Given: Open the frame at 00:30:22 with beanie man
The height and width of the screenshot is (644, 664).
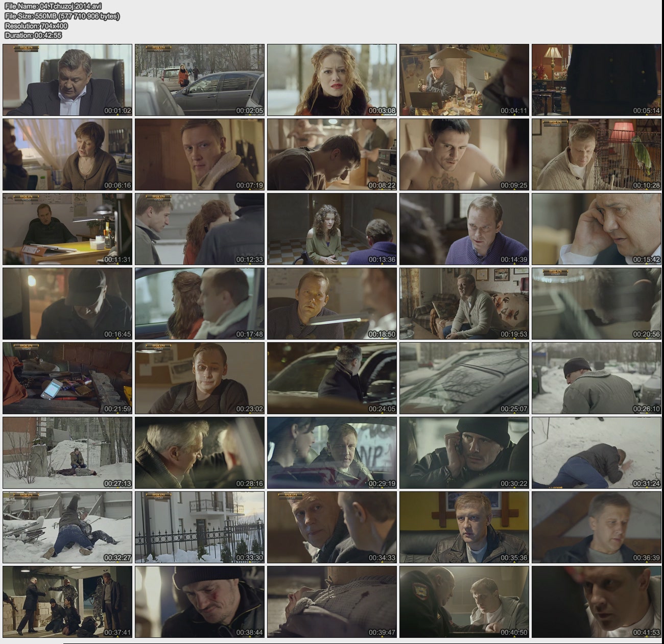Looking at the screenshot, I should pyautogui.click(x=464, y=452).
